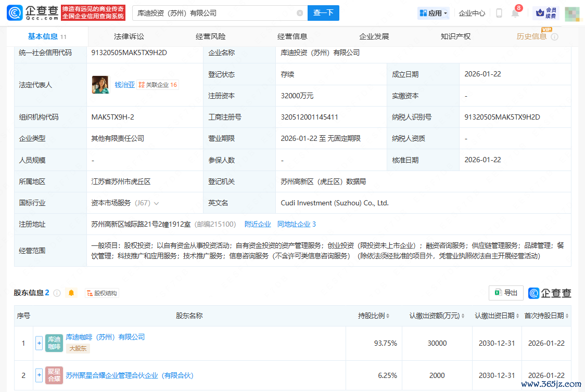Expand the 资本市场服务 industry chevron
The width and height of the screenshot is (585, 392).
pyautogui.click(x=156, y=203)
